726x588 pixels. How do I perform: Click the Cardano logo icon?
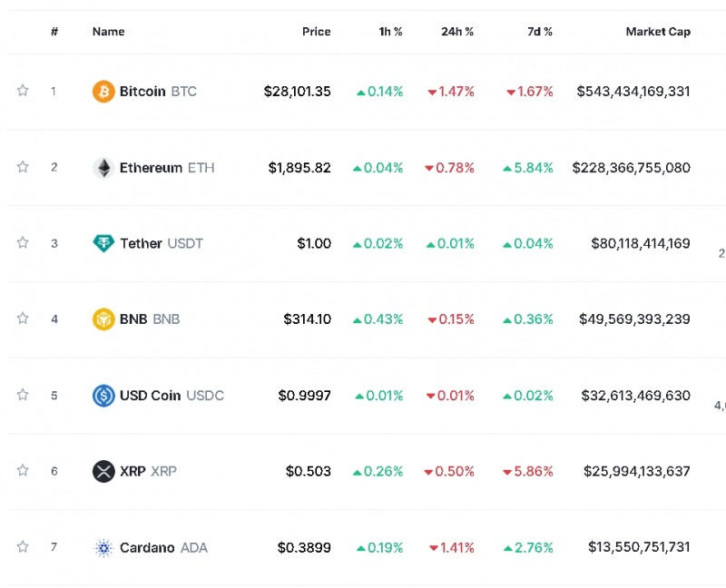pyautogui.click(x=103, y=548)
